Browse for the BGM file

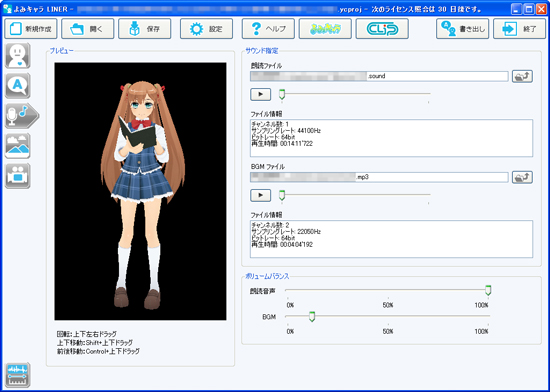pyautogui.click(x=522, y=177)
